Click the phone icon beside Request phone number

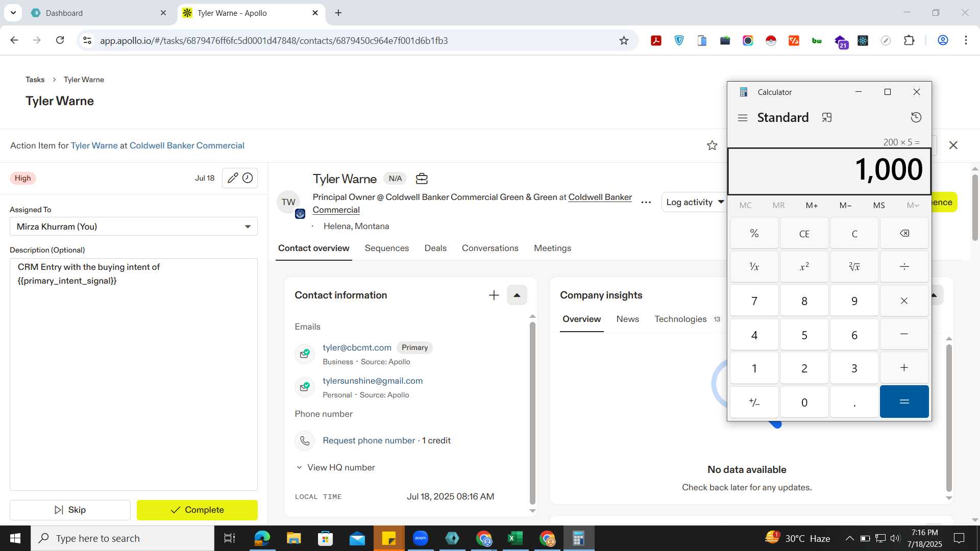tap(305, 441)
